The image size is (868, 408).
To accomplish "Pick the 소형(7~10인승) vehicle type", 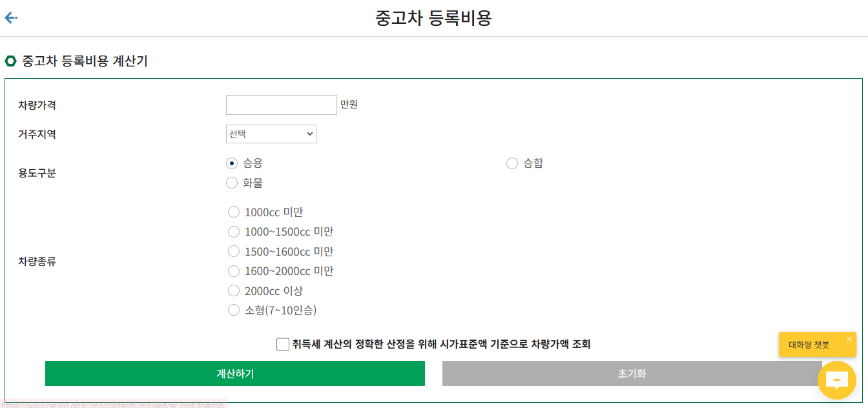I will (x=234, y=310).
